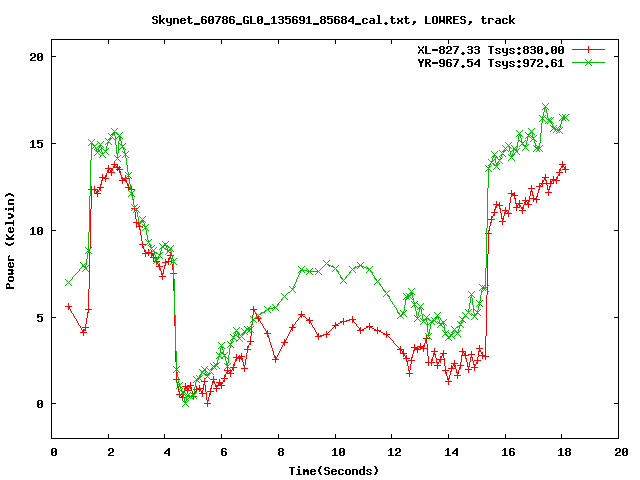640x480 pixels.
Task: Click the 15 tick on Power axis
Action: click(x=36, y=144)
